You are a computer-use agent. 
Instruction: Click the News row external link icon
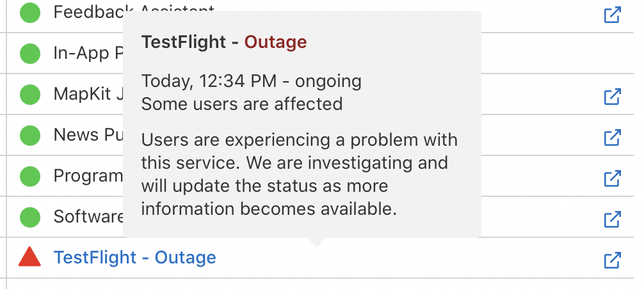pyautogui.click(x=613, y=137)
